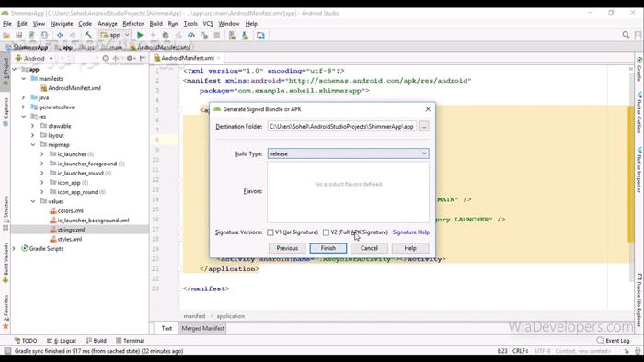The height and width of the screenshot is (362, 644).
Task: Close the Generate Signed Bundle dialog
Action: tap(428, 109)
